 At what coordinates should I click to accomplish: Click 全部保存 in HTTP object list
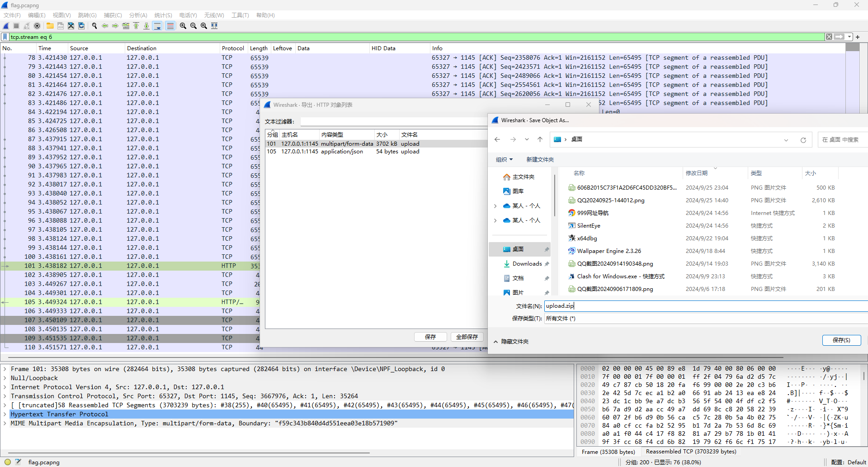[x=467, y=337]
